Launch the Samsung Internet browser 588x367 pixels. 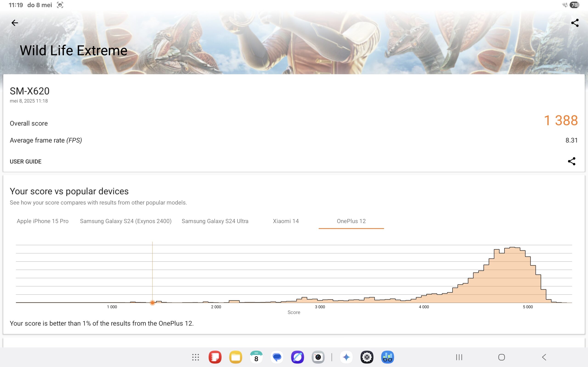(297, 357)
